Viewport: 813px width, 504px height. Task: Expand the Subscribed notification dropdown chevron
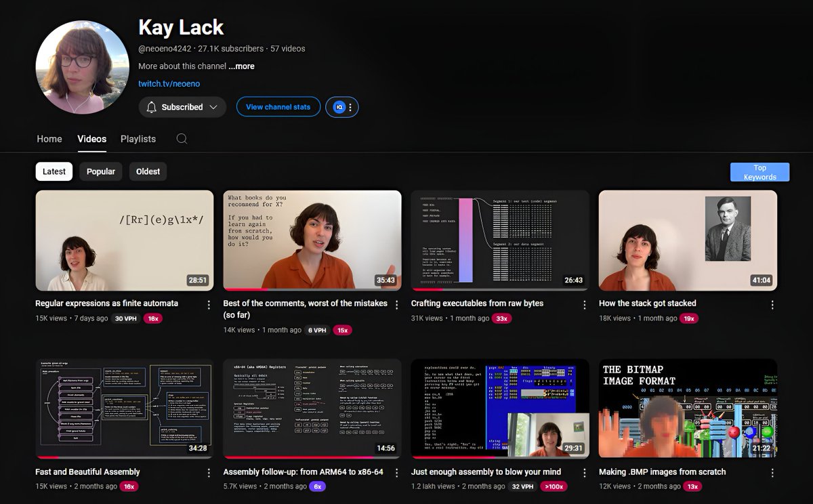213,107
